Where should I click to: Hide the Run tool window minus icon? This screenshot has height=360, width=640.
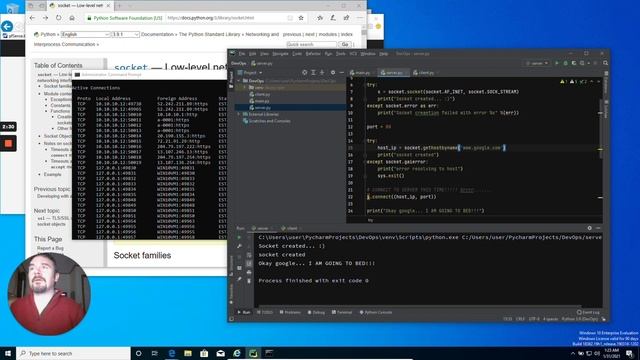598,228
